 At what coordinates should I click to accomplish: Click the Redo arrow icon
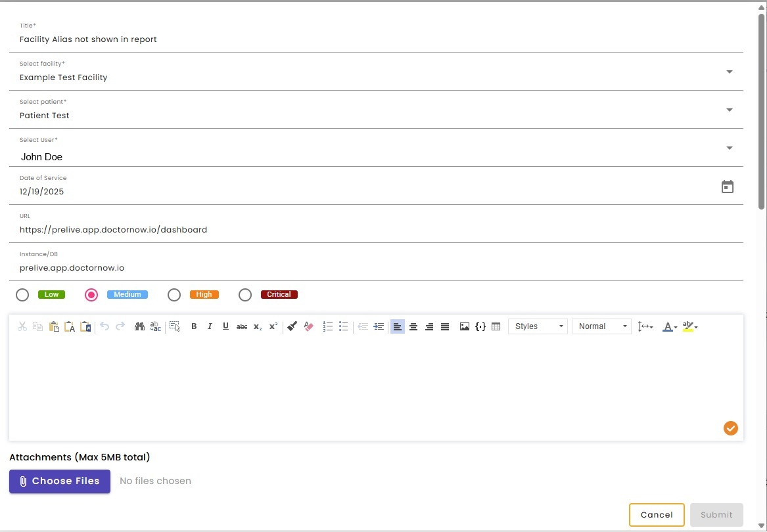(120, 326)
